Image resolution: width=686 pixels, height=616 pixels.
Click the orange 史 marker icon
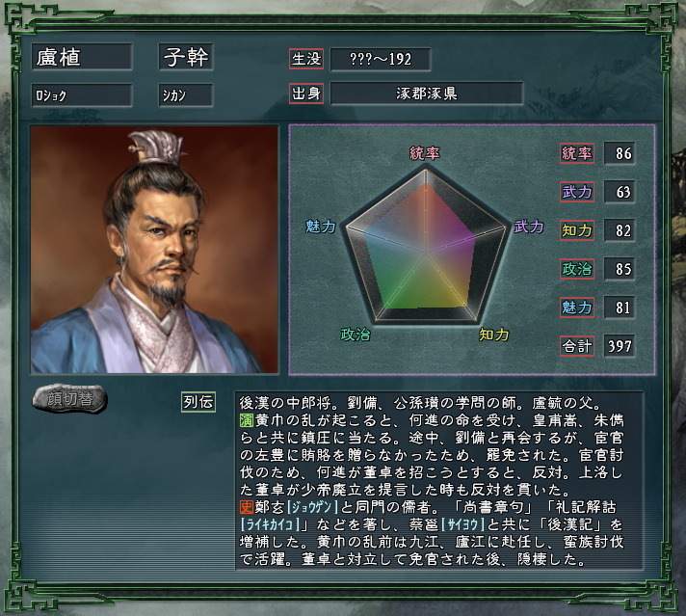point(247,507)
